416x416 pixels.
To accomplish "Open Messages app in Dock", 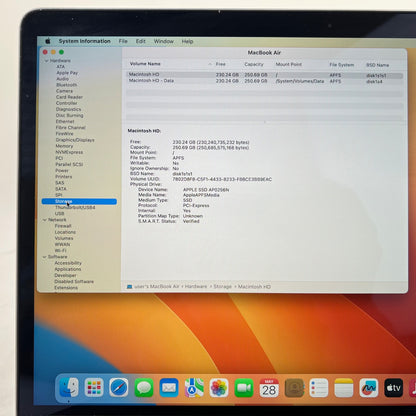I will [x=144, y=388].
